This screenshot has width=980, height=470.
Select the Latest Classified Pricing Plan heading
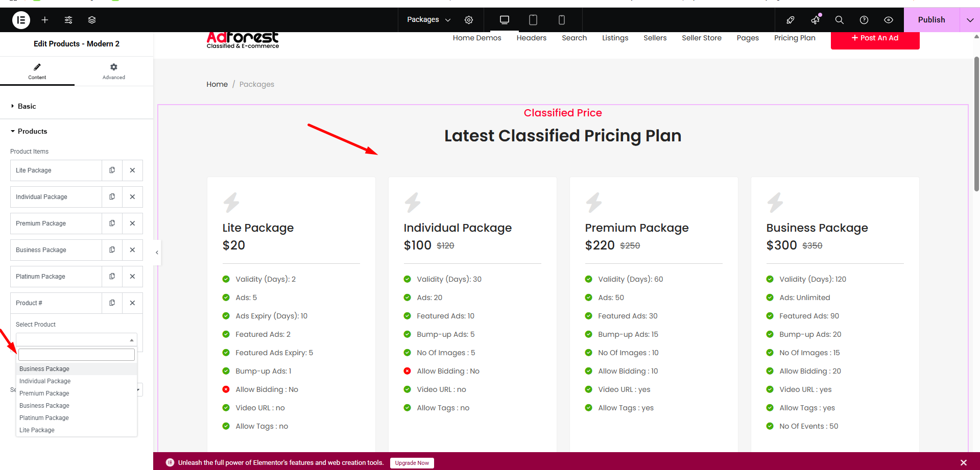pos(563,136)
